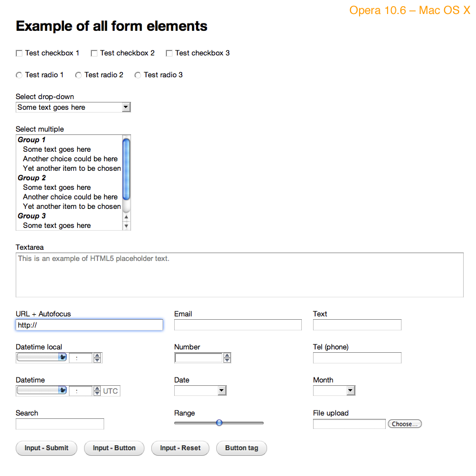The image size is (476, 476).
Task: Click the Datetime UTC time stepper
Action: click(97, 391)
